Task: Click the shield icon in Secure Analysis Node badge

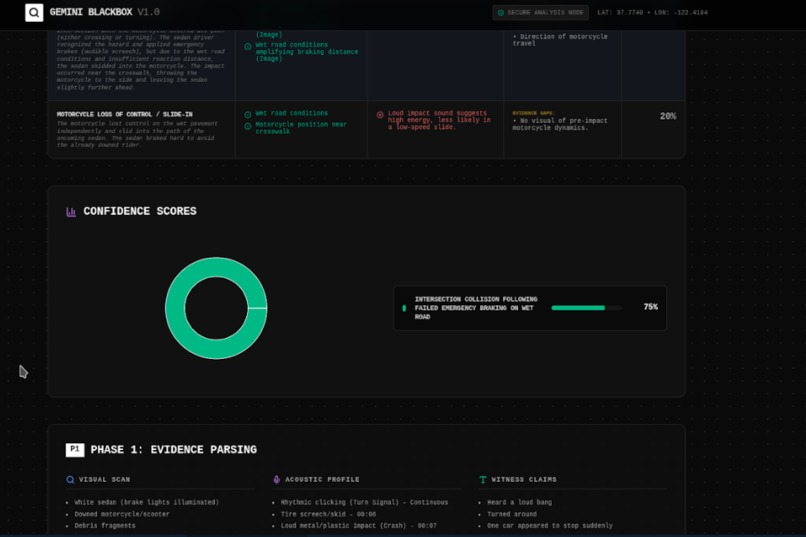Action: [501, 13]
